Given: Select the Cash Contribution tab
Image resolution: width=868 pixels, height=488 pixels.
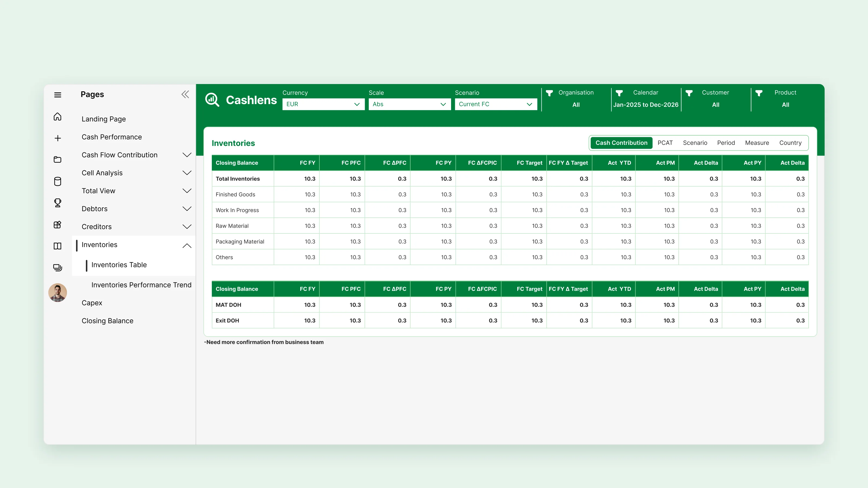Looking at the screenshot, I should (x=621, y=143).
